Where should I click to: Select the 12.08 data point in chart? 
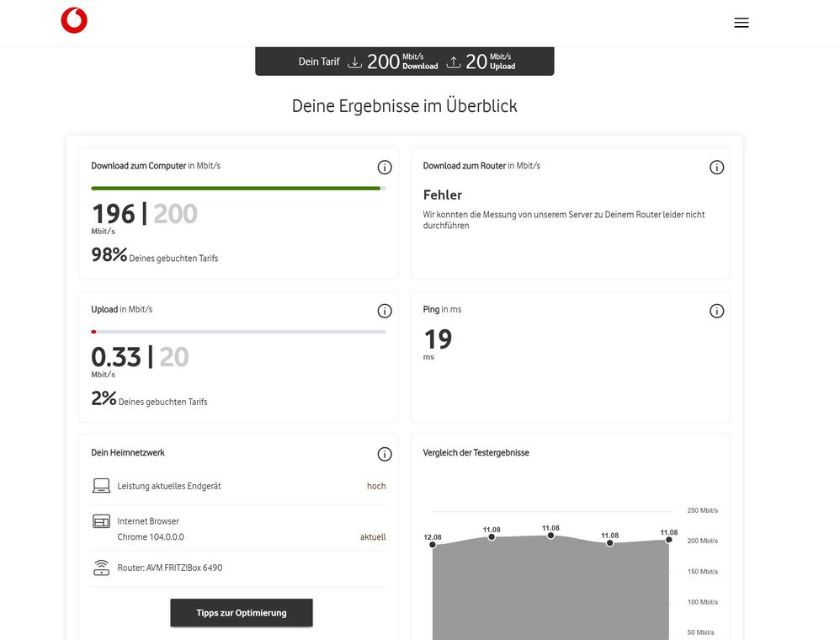(x=433, y=545)
